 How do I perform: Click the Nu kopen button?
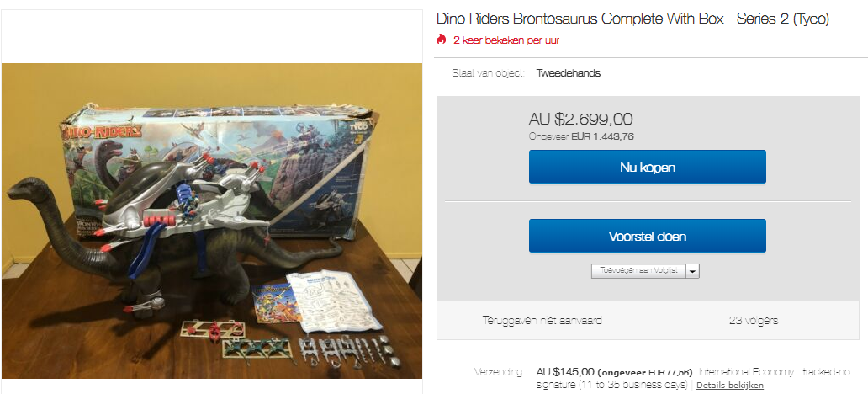pos(647,167)
